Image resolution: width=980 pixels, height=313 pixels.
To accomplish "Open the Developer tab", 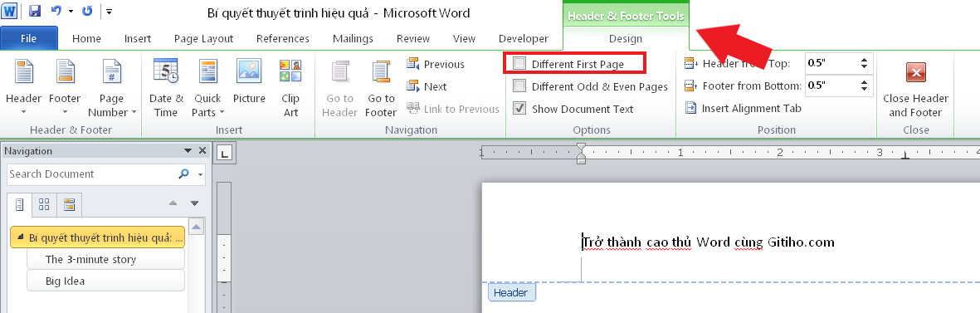I will pos(524,39).
